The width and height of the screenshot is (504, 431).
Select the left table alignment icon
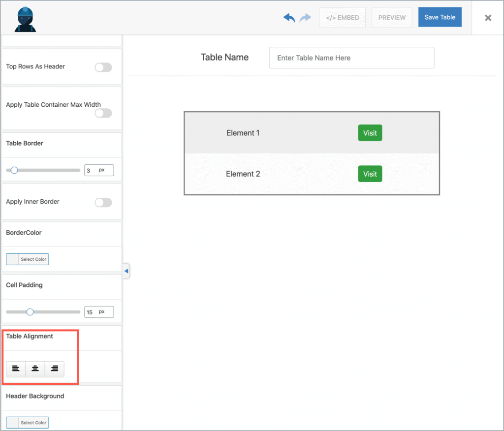[15, 369]
